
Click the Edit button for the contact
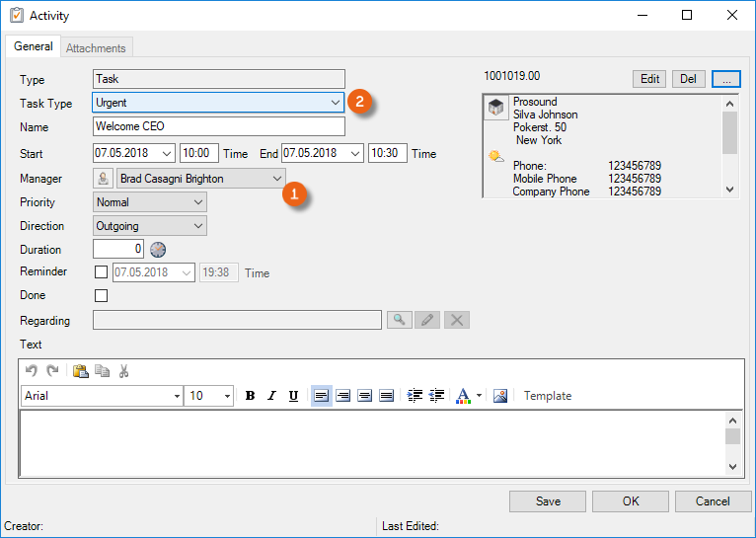tap(649, 79)
